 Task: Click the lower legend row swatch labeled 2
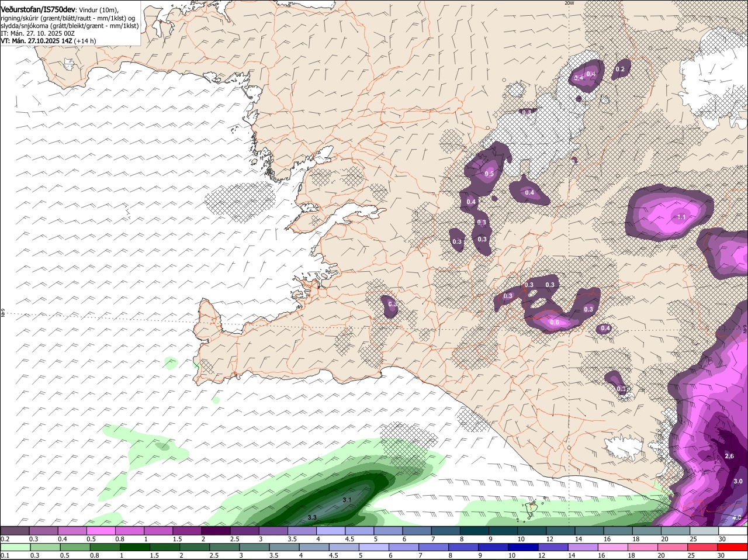point(195,547)
